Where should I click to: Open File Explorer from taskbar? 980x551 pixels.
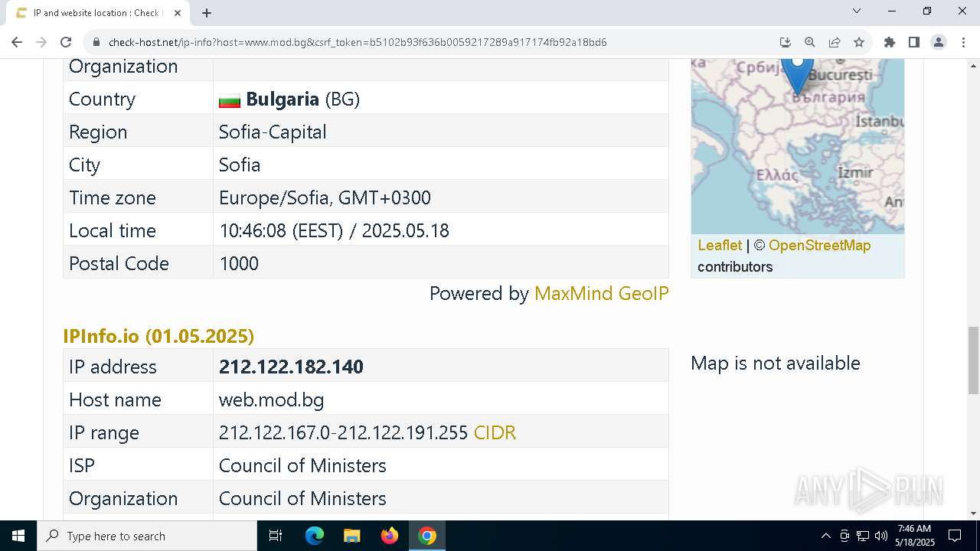point(351,536)
